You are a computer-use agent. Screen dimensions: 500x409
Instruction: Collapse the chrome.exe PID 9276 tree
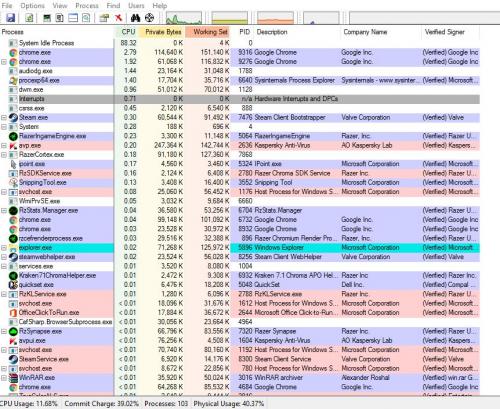[4, 62]
